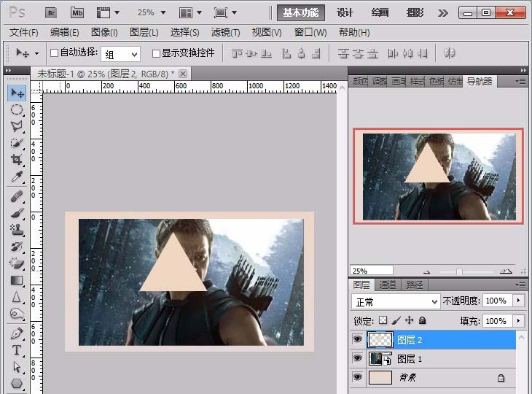Select the Move tool in the toolbox
532x394 pixels.
[x=16, y=93]
